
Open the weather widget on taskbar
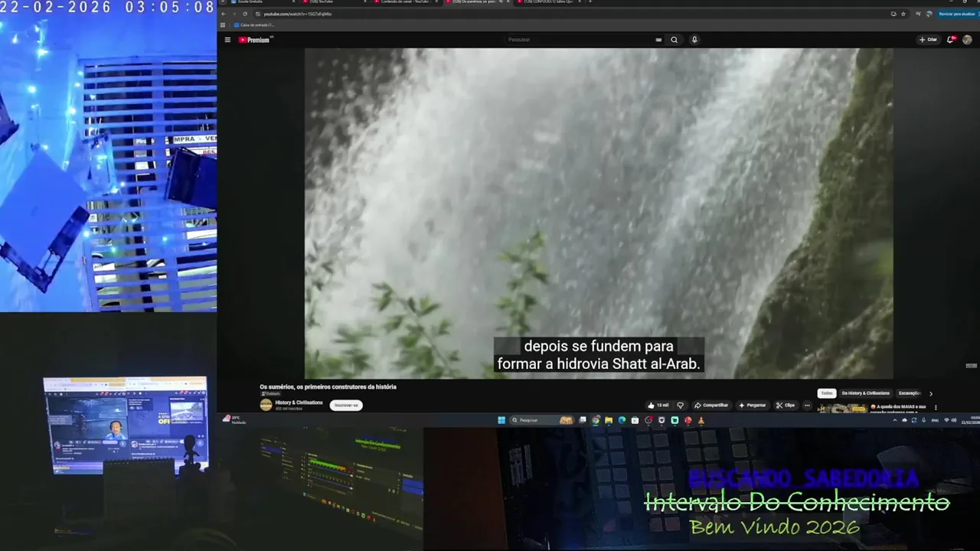234,419
